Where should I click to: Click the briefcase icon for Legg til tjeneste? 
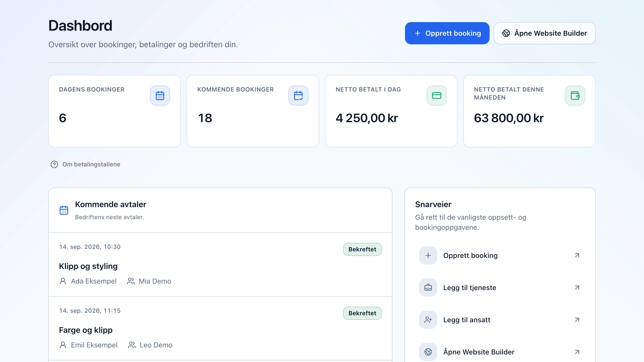428,288
